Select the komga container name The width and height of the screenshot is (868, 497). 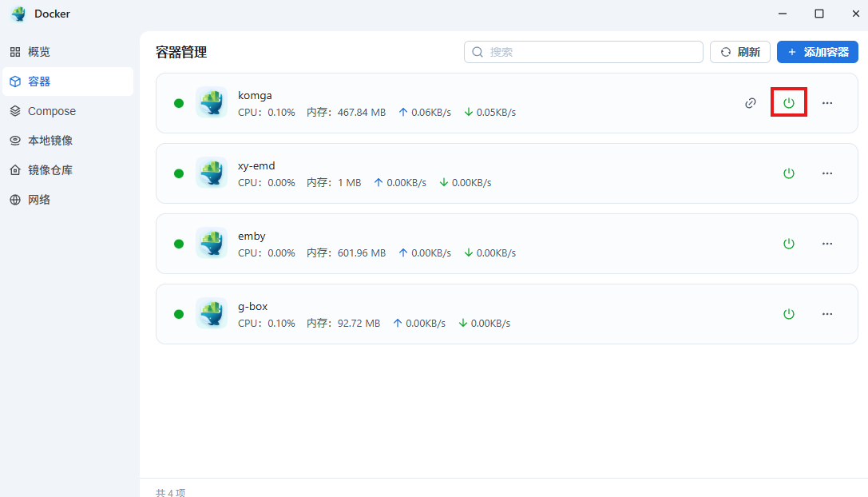[x=255, y=95]
